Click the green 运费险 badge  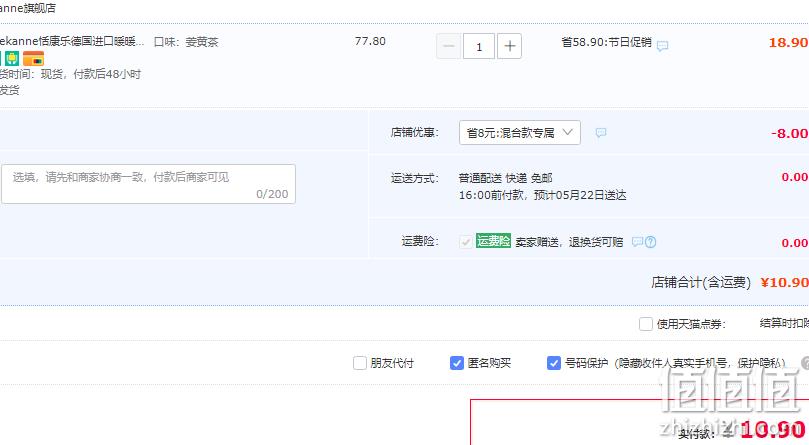493,241
